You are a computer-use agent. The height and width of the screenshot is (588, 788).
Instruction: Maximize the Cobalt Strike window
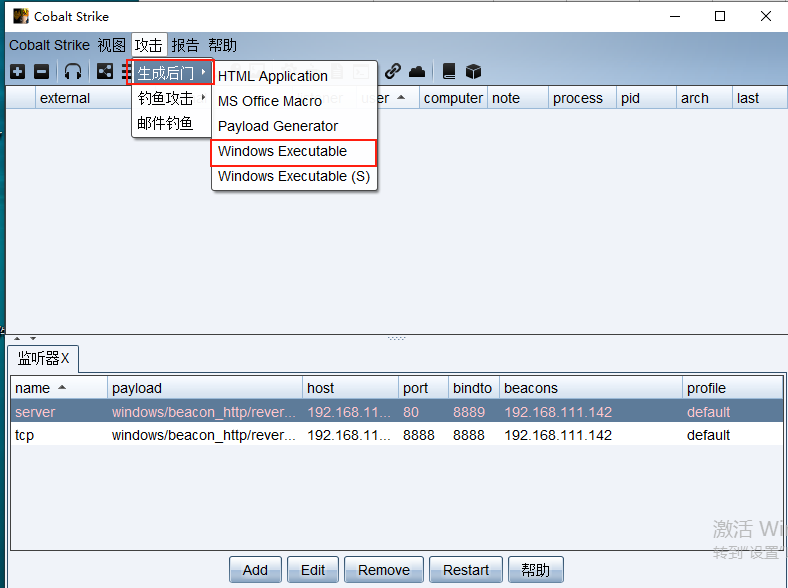pyautogui.click(x=720, y=16)
